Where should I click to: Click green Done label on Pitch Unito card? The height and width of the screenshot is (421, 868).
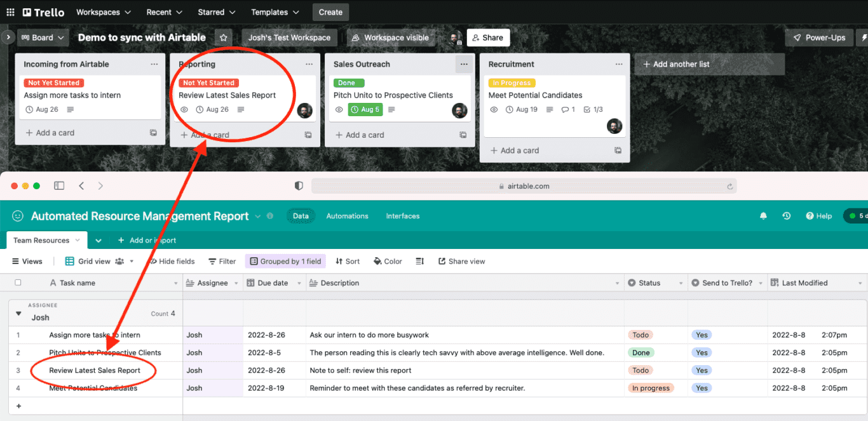tap(349, 83)
